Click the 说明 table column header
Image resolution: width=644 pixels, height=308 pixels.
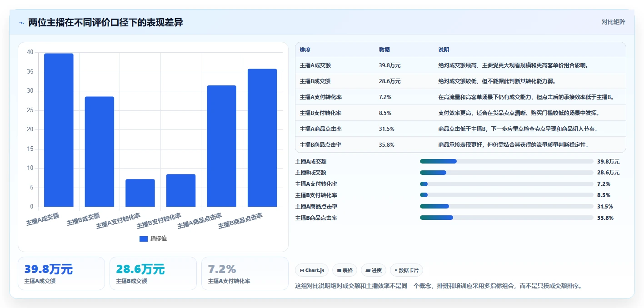pyautogui.click(x=444, y=50)
